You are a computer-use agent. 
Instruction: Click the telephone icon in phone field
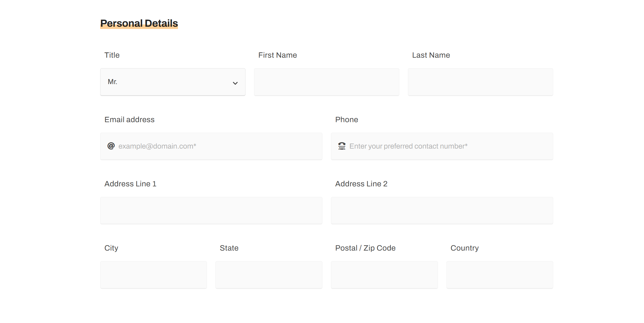[342, 146]
